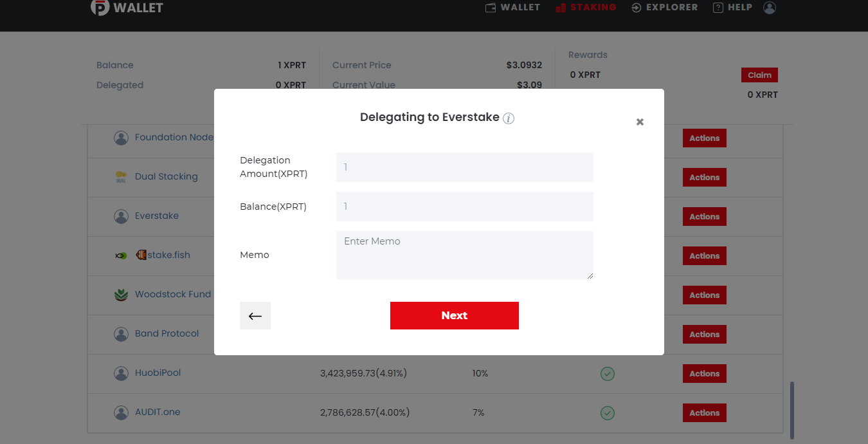Open the Help menu item
This screenshot has width=868, height=444.
tap(732, 8)
